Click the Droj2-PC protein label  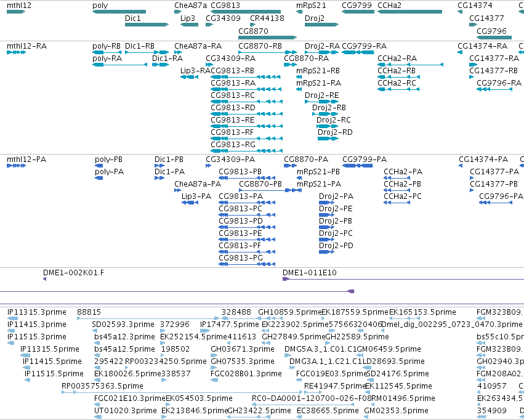point(336,233)
